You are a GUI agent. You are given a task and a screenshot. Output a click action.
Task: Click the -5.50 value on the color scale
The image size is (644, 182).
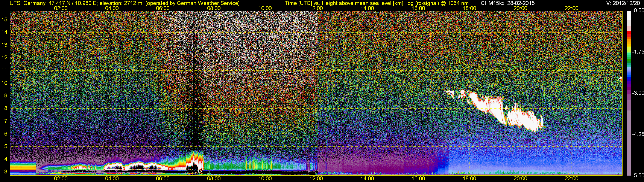coord(638,175)
